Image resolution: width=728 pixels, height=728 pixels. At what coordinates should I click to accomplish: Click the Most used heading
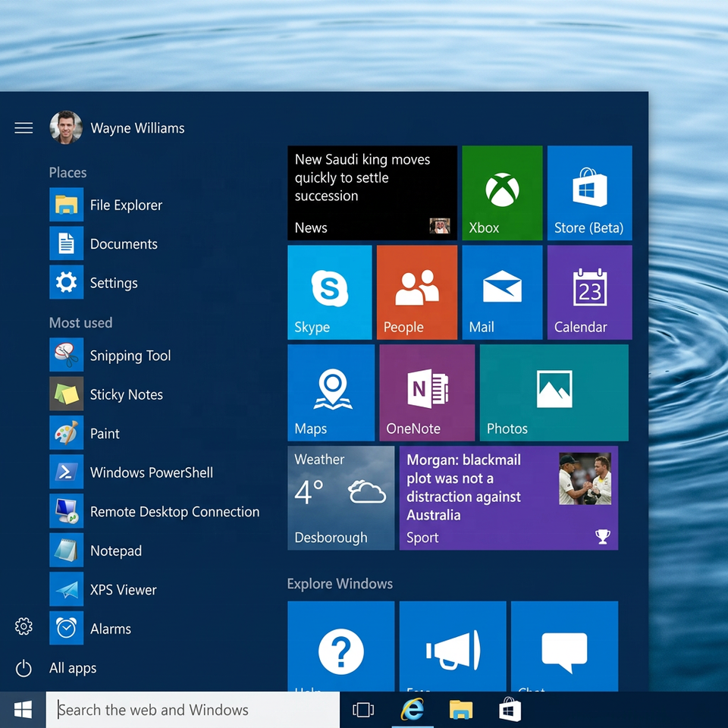tap(81, 323)
